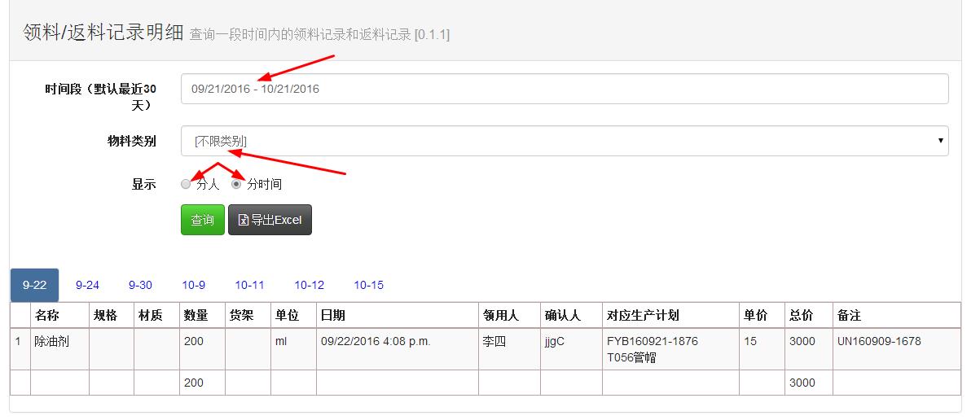Click the date range input field

(564, 89)
